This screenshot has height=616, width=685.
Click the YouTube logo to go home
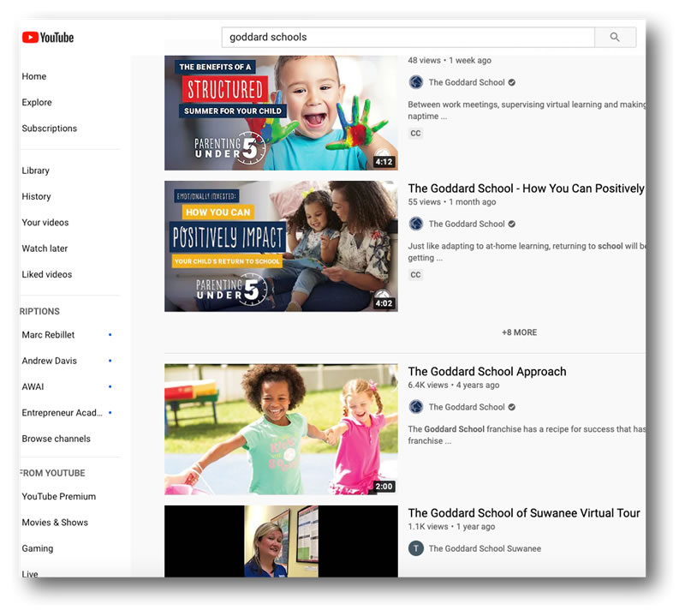pyautogui.click(x=47, y=37)
